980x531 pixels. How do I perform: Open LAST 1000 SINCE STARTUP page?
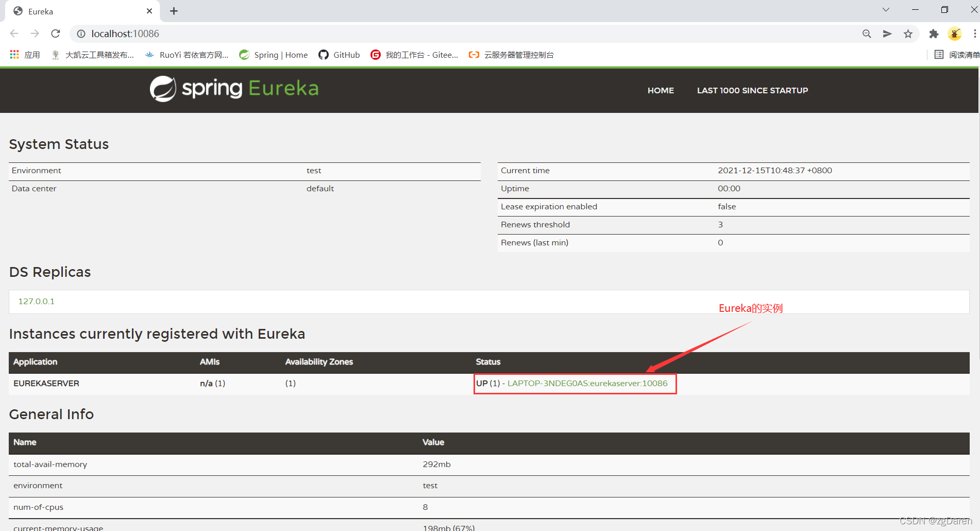point(752,90)
